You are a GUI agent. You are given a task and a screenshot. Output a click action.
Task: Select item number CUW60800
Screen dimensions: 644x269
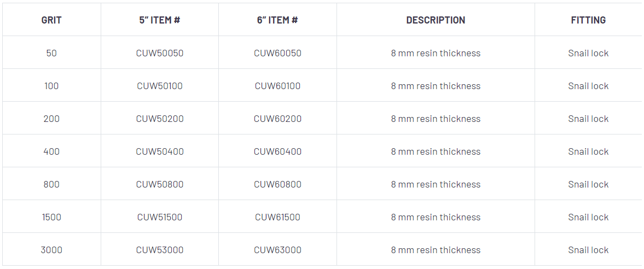tap(277, 184)
